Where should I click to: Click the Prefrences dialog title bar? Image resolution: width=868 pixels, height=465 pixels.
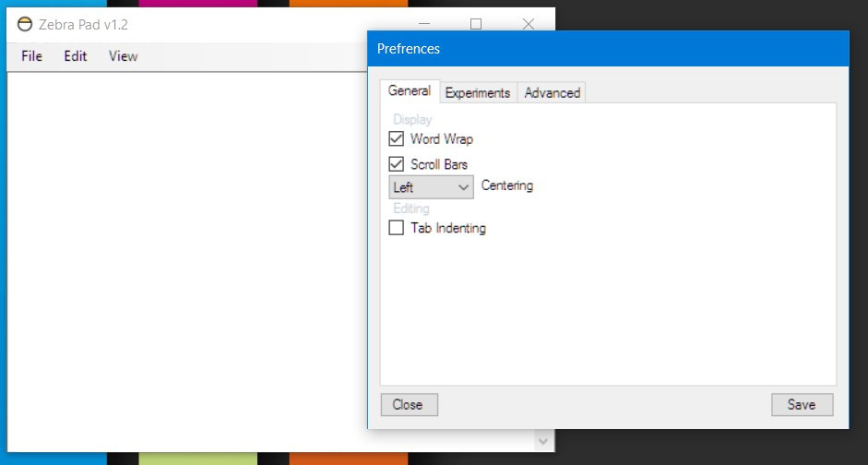pyautogui.click(x=608, y=49)
